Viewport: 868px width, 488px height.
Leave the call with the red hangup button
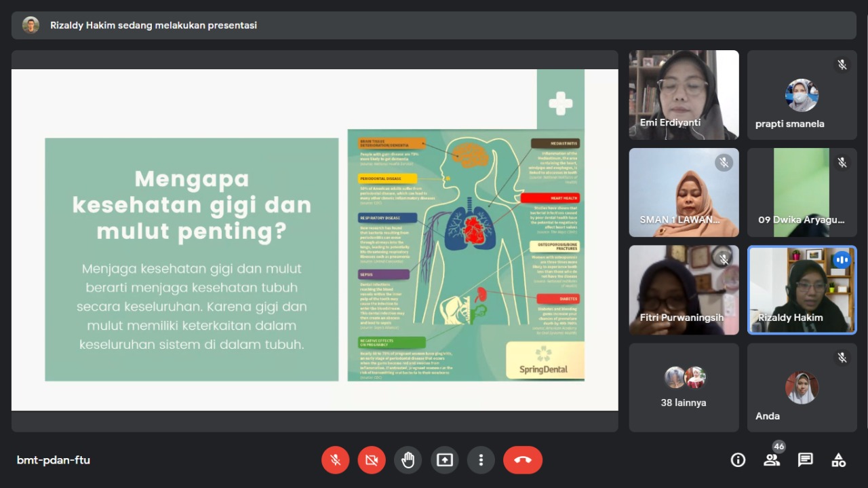point(522,460)
